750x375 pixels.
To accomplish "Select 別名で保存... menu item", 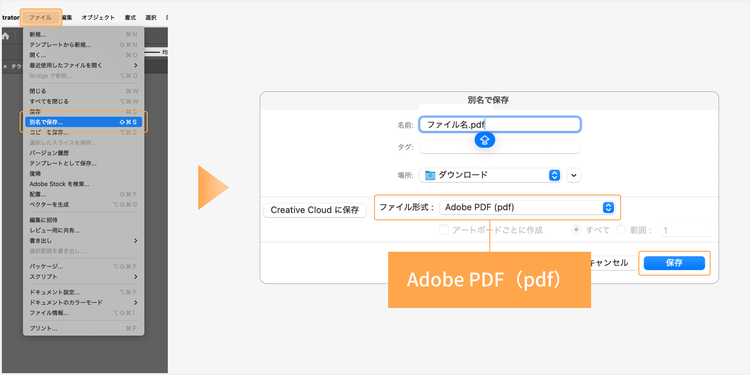I will [83, 122].
